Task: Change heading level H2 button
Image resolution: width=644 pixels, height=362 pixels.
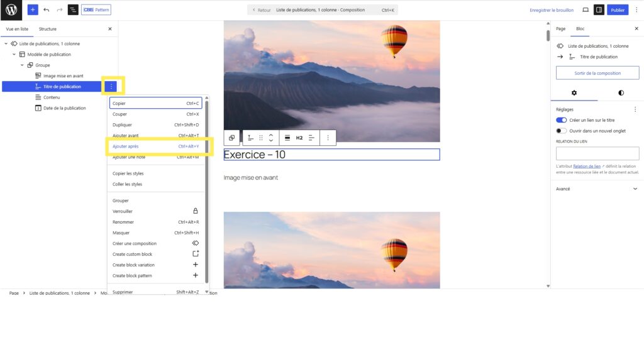Action: coord(299,138)
